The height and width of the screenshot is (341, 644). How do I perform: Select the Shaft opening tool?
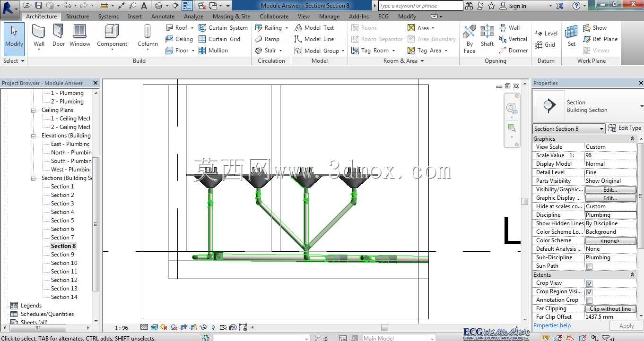[487, 36]
